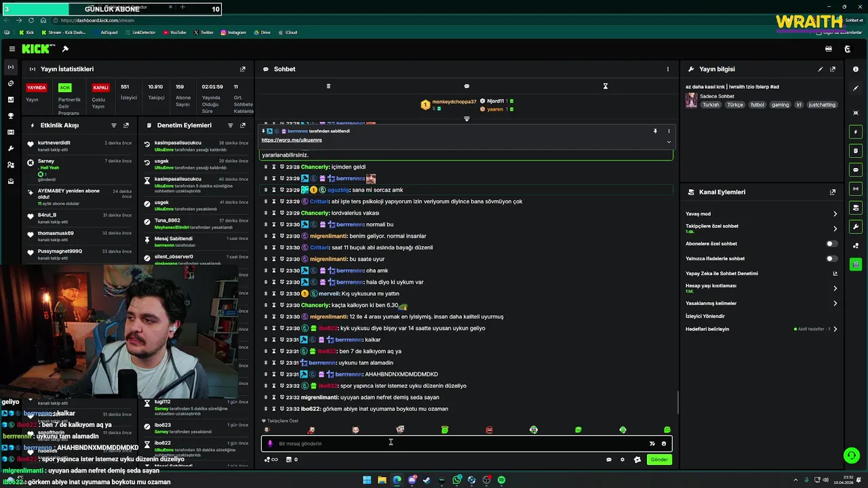Open the analytics chart icon in left sidebar

10,100
